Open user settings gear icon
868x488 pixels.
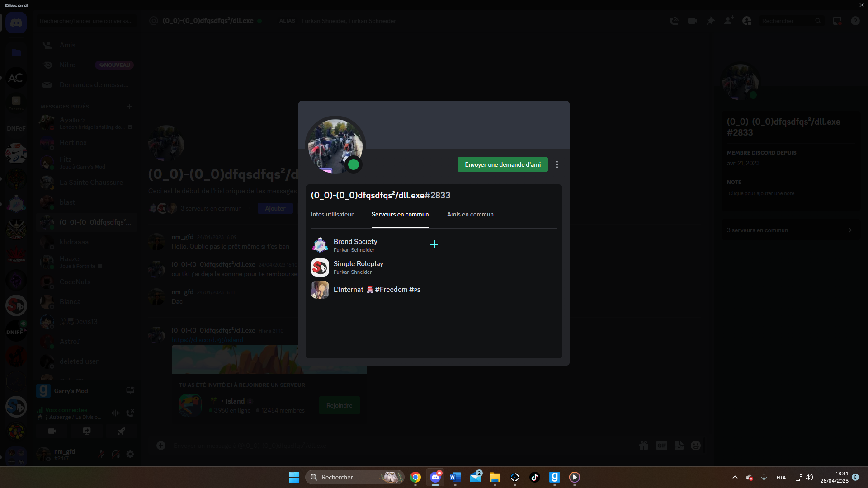(130, 454)
